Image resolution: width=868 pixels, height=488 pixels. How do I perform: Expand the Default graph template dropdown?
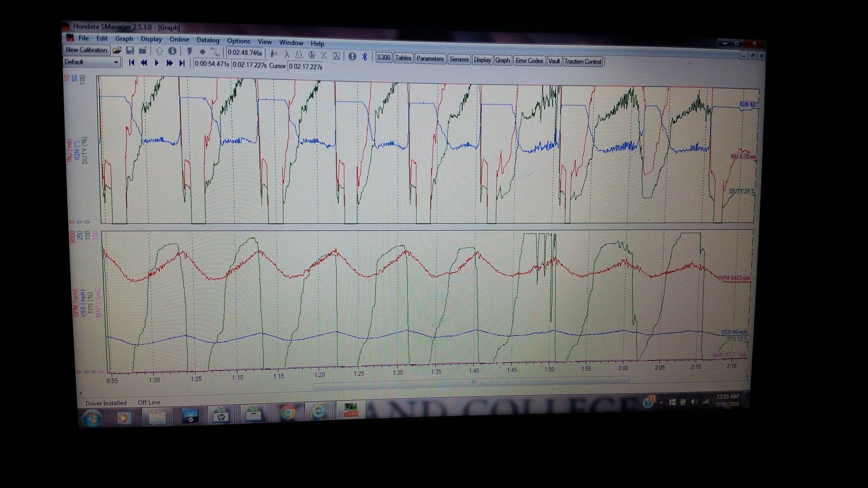116,62
